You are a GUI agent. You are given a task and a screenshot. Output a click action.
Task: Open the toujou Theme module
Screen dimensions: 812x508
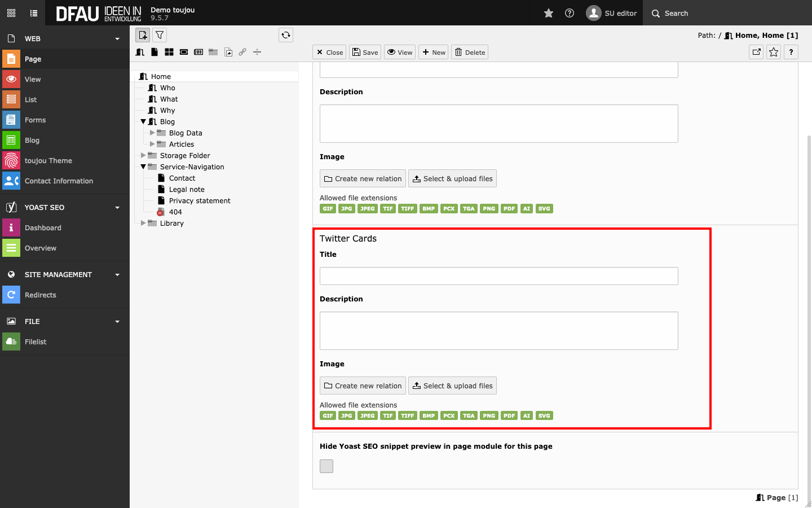pos(48,161)
